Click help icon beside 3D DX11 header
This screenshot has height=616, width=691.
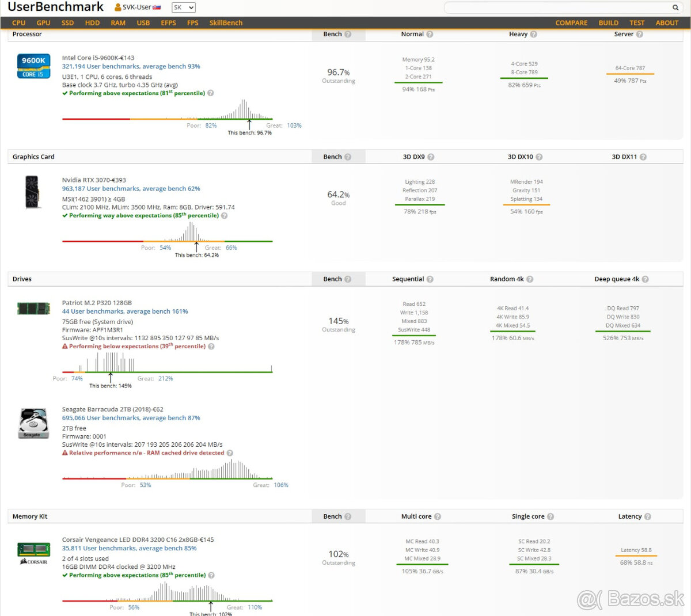tap(643, 157)
